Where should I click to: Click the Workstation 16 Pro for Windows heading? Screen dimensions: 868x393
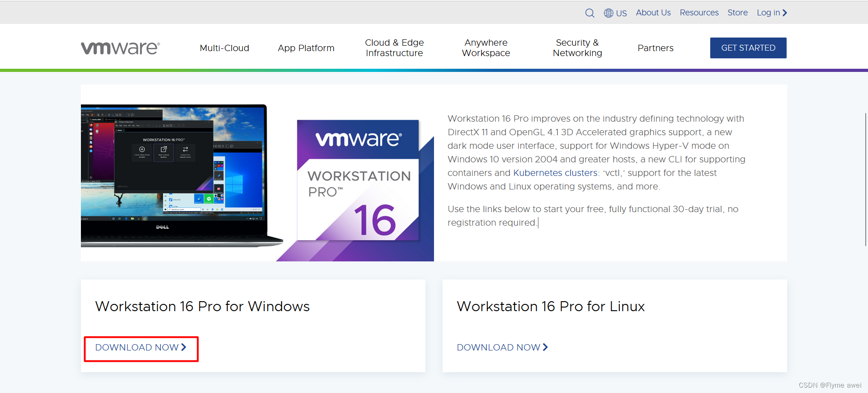pyautogui.click(x=202, y=306)
